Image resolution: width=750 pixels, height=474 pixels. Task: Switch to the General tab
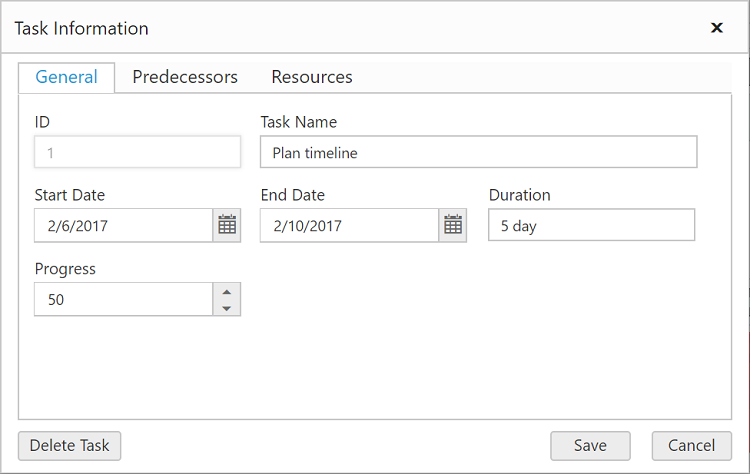(x=67, y=77)
